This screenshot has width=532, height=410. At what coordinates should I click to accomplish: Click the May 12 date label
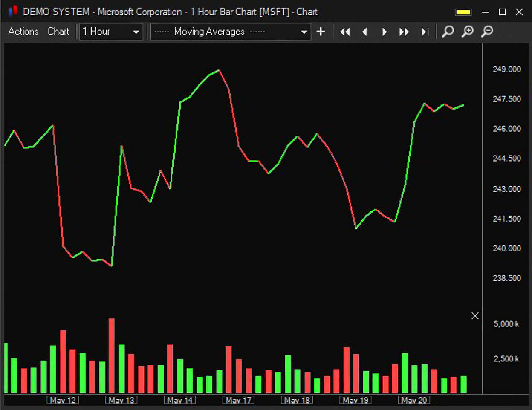(x=63, y=400)
